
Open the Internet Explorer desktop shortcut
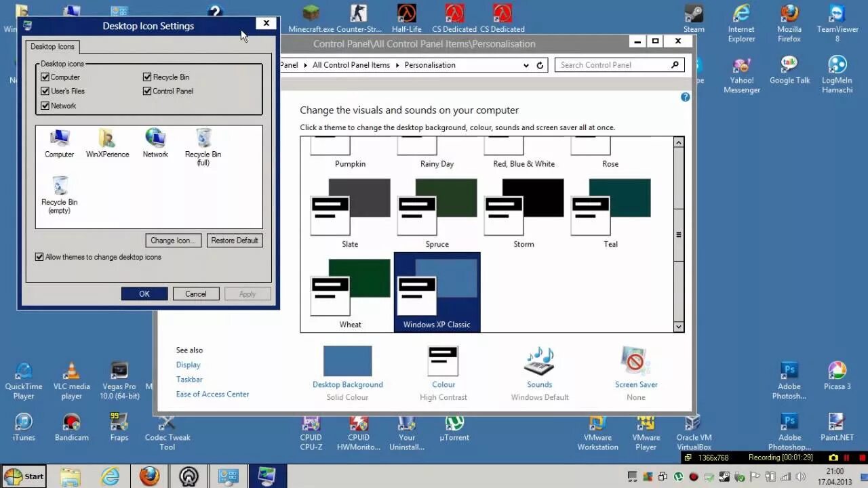click(741, 24)
